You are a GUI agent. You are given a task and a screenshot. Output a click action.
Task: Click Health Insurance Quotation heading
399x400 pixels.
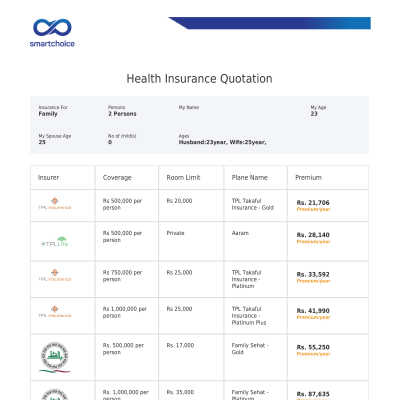click(x=199, y=79)
